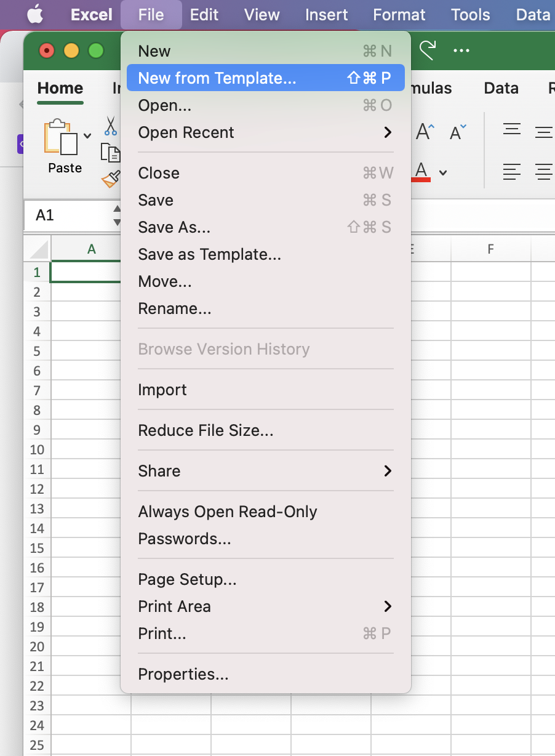Screen dimensions: 555x756
Task: Click the Name Box showing A1
Action: click(x=68, y=215)
